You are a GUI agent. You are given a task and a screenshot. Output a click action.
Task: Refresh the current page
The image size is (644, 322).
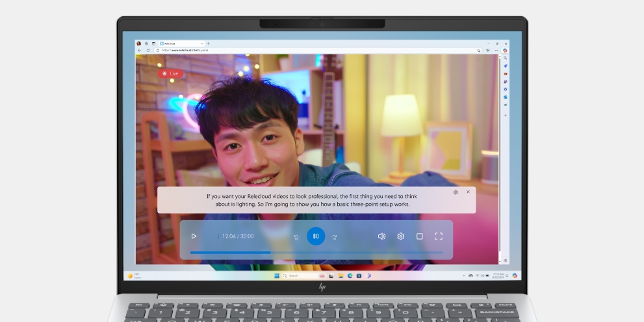pos(148,51)
